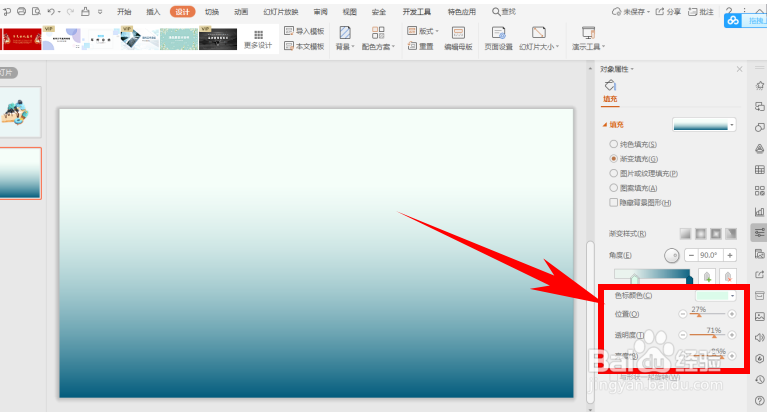The width and height of the screenshot is (767, 412).
Task: Click the angle value field 90.0°
Action: (x=711, y=255)
